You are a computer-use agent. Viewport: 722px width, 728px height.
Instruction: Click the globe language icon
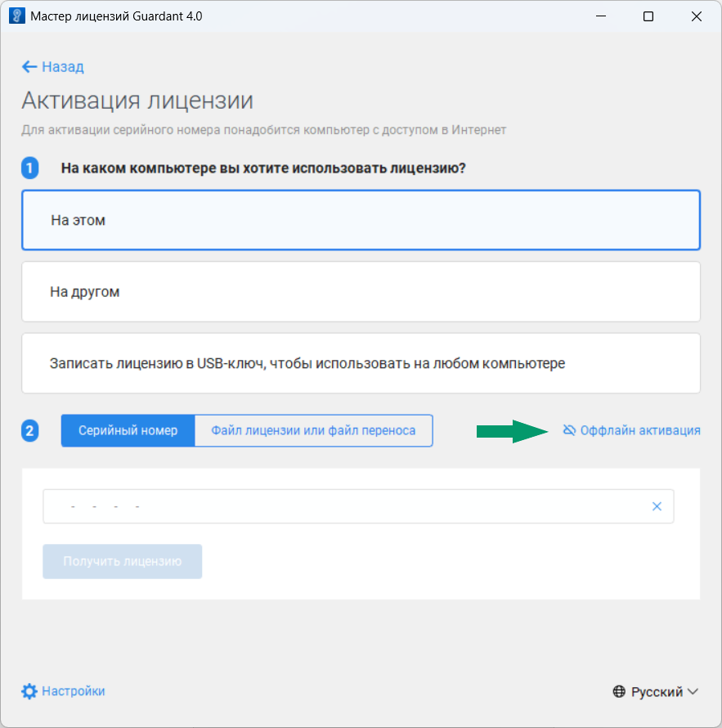pos(620,692)
